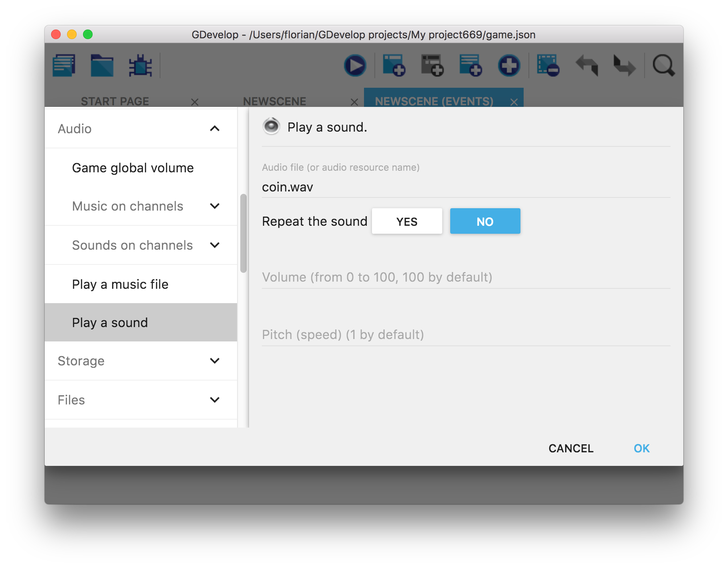The image size is (728, 568).
Task: Expand the Storage category
Action: [x=215, y=361]
